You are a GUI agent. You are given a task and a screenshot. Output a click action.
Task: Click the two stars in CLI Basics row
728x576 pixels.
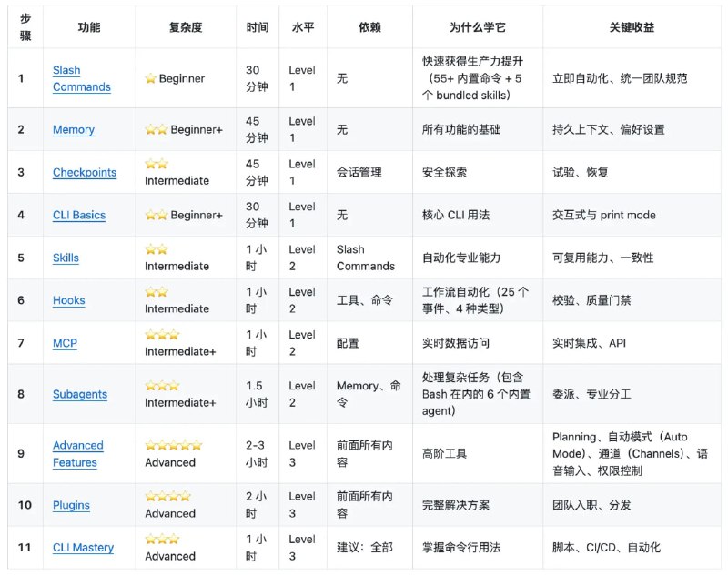pos(156,215)
